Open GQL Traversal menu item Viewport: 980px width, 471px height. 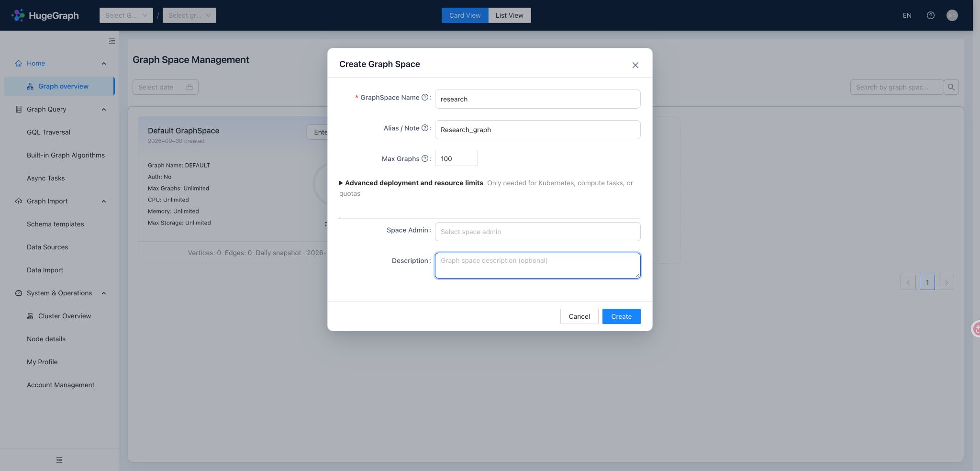click(x=48, y=132)
